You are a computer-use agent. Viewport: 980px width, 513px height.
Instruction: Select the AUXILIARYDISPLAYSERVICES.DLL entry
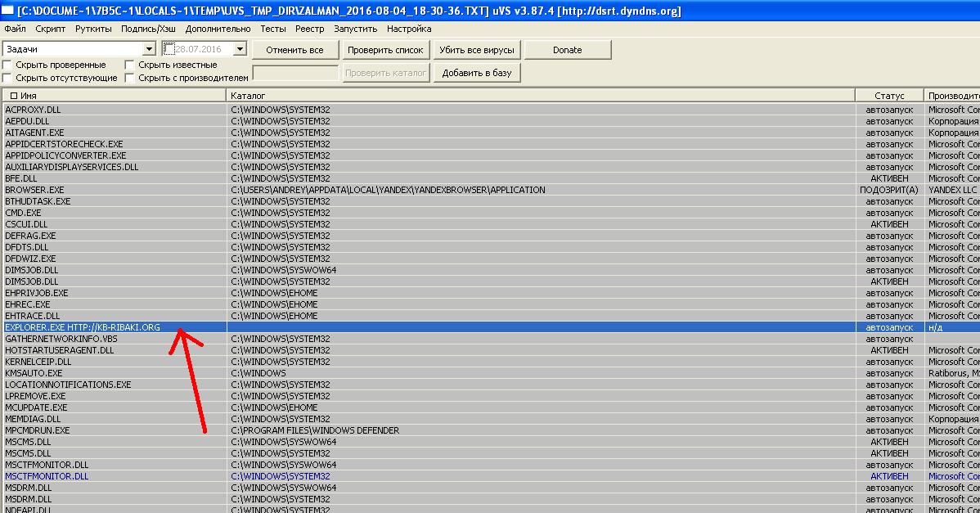tap(72, 167)
